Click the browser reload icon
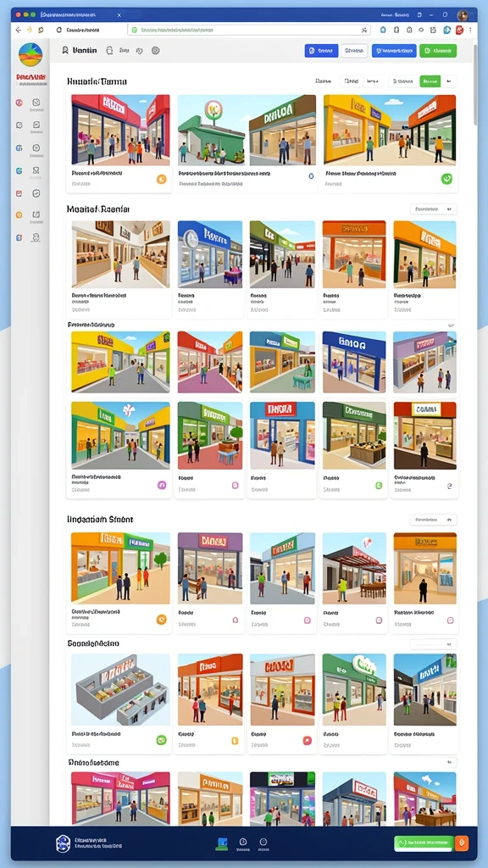This screenshot has height=868, width=488. [x=58, y=30]
